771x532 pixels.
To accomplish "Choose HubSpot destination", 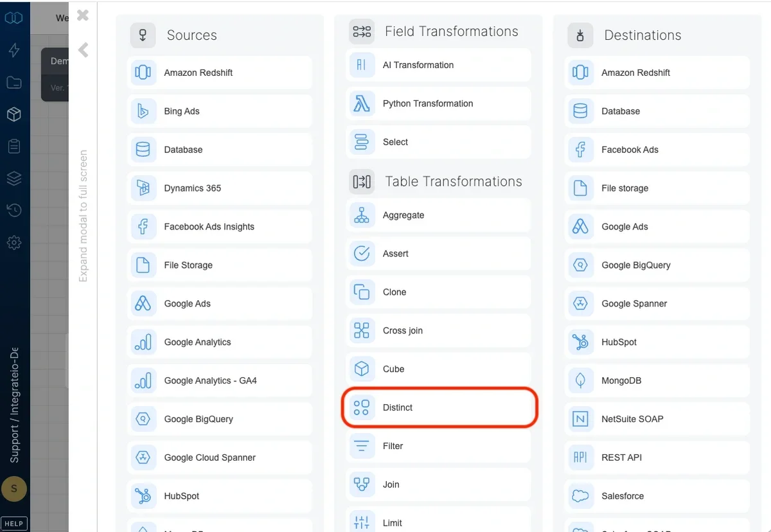I will coord(657,342).
